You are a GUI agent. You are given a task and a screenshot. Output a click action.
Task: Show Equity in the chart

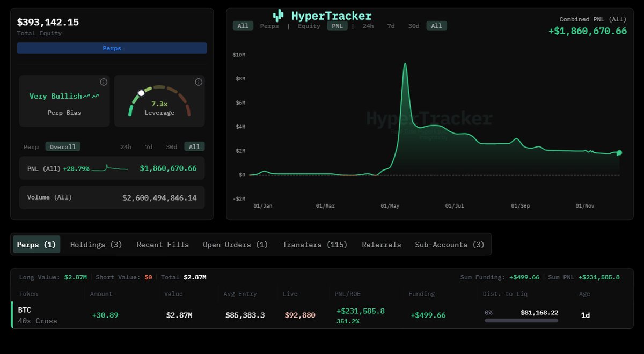tap(309, 26)
